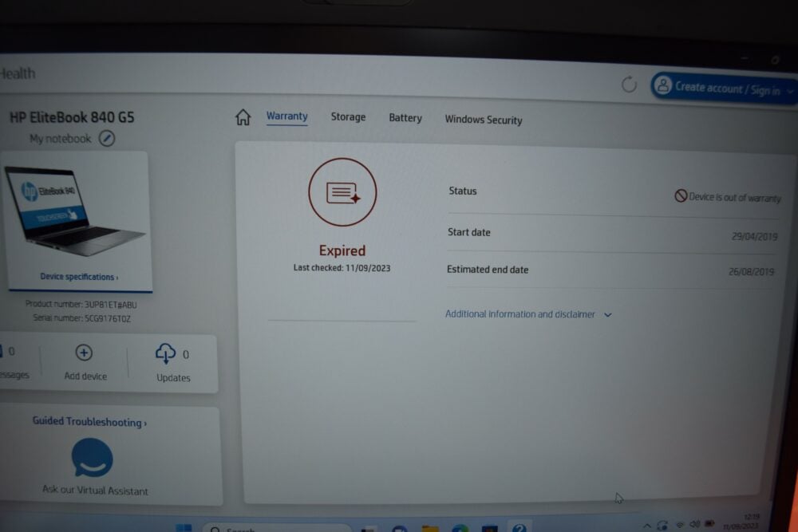Open the Create account / Sign in dropdown arrow
Image resolution: width=798 pixels, height=532 pixels.
click(x=790, y=92)
